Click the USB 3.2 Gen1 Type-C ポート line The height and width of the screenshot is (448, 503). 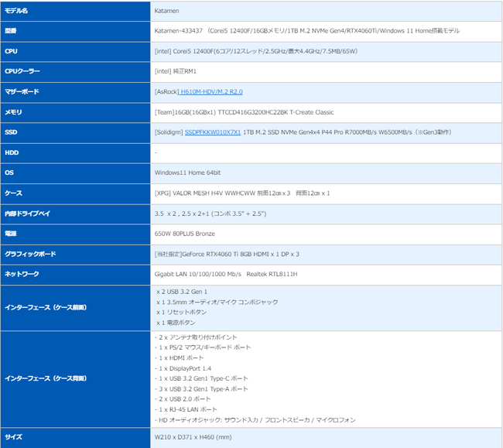(x=201, y=378)
